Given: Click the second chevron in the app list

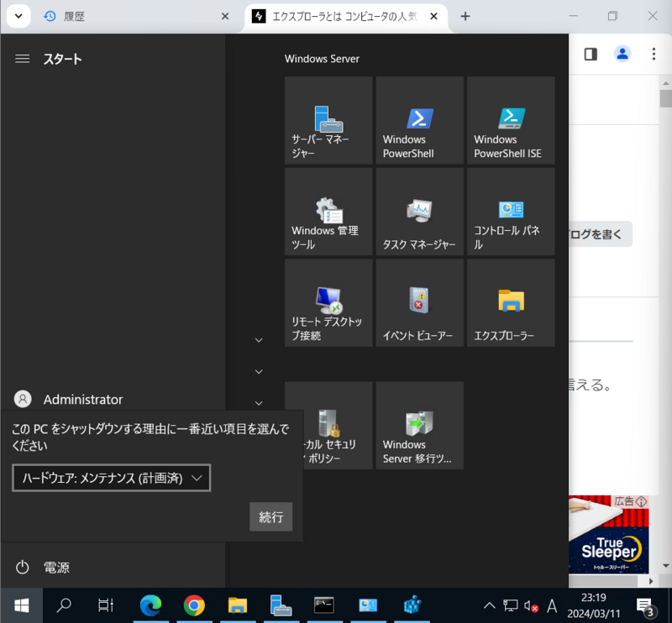Looking at the screenshot, I should point(259,371).
